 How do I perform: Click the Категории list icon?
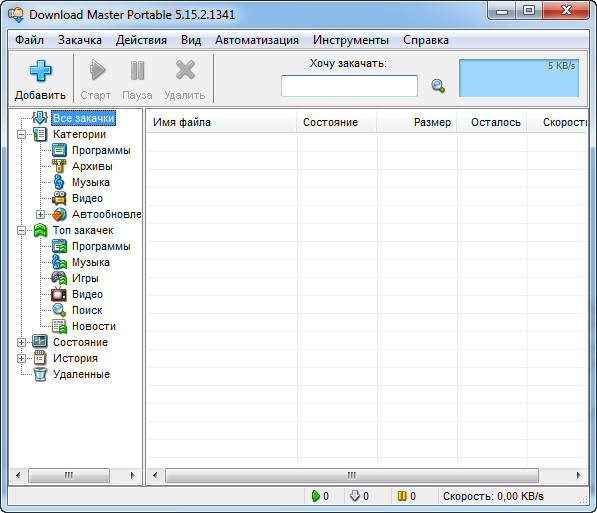[x=40, y=134]
